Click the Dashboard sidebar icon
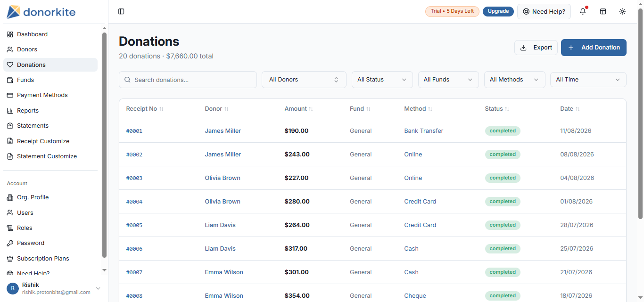The height and width of the screenshot is (302, 644). (x=10, y=34)
